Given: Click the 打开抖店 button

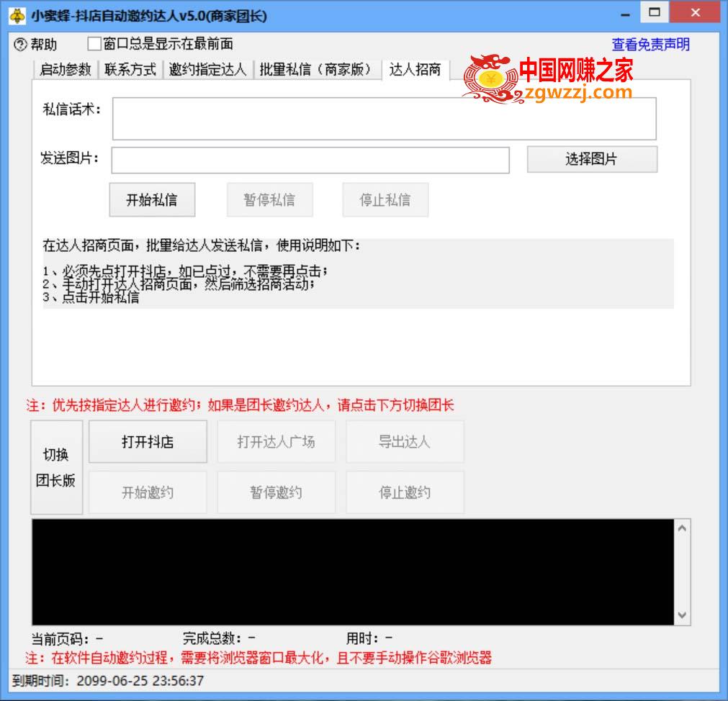Looking at the screenshot, I should click(148, 442).
